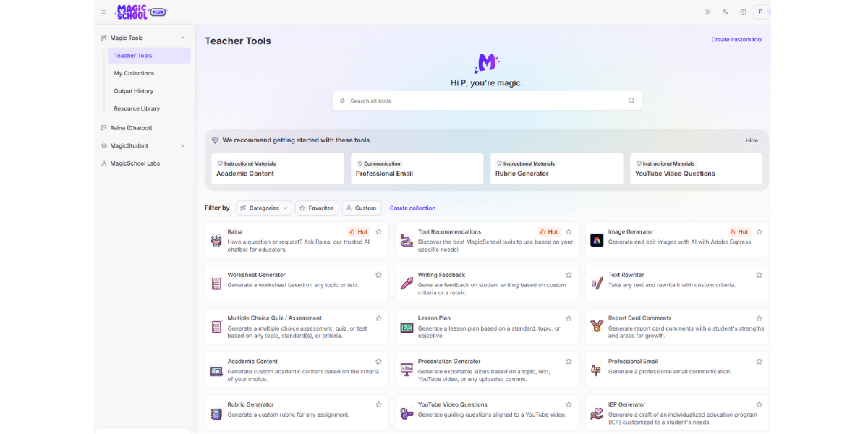Favorite the Worksheet Generator tool

pos(378,275)
